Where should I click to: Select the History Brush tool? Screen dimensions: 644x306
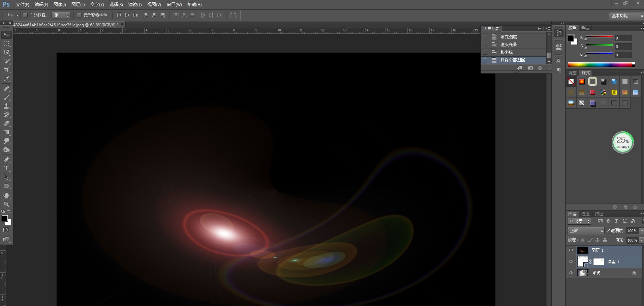tap(6, 115)
